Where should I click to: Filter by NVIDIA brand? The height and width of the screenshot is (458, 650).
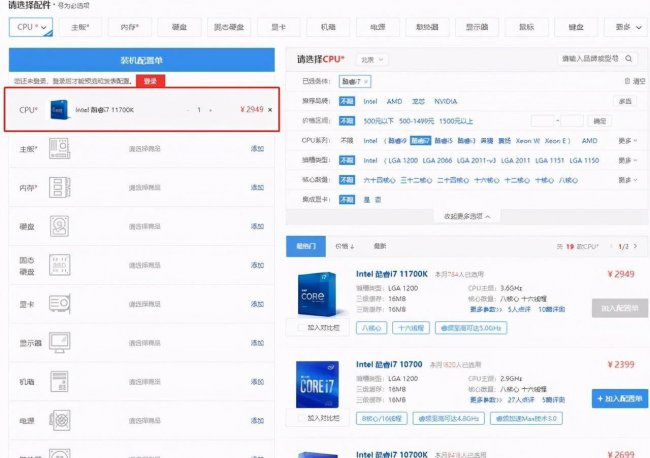click(446, 101)
